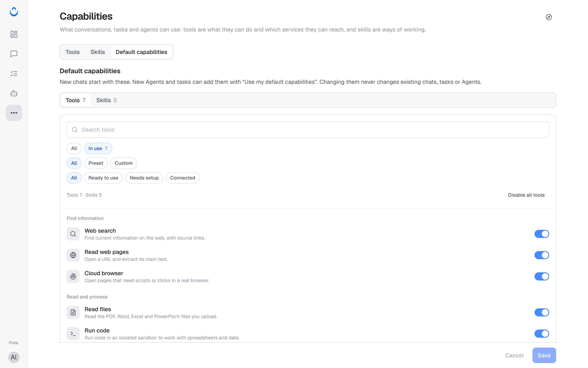Disable the Read files toggle

click(x=542, y=312)
